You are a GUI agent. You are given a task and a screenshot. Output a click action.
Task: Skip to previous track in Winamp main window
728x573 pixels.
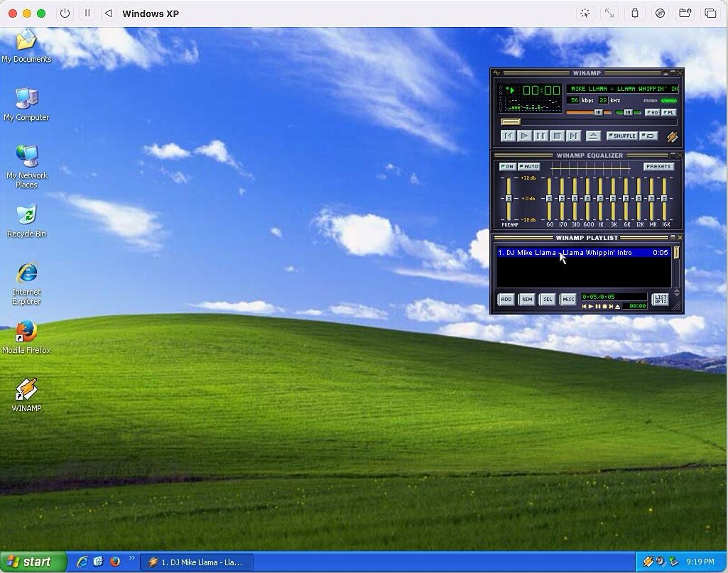pos(508,136)
